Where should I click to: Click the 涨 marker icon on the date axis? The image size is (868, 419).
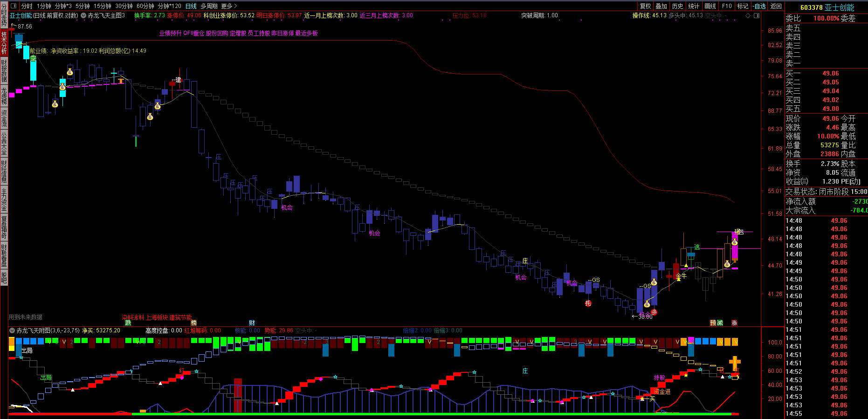[735, 323]
